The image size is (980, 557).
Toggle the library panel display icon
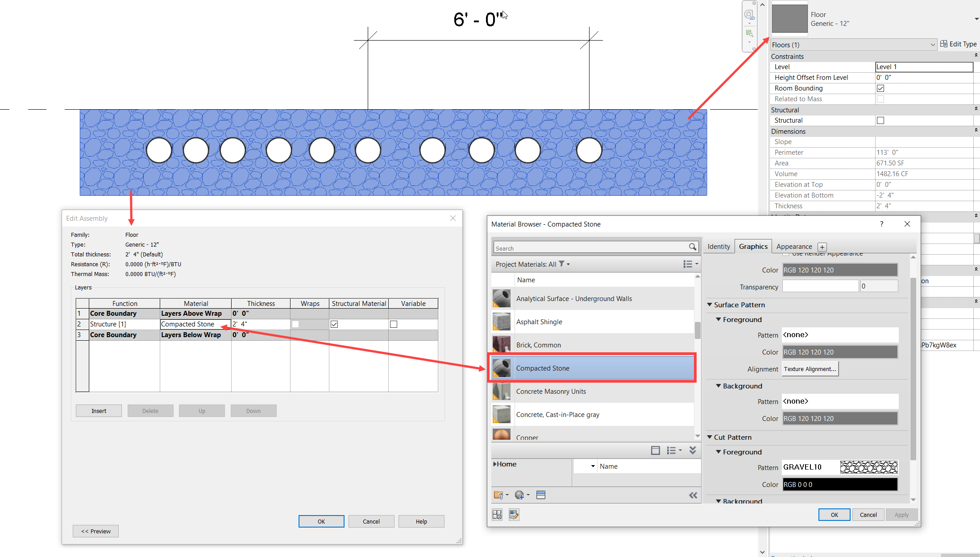tap(540, 495)
